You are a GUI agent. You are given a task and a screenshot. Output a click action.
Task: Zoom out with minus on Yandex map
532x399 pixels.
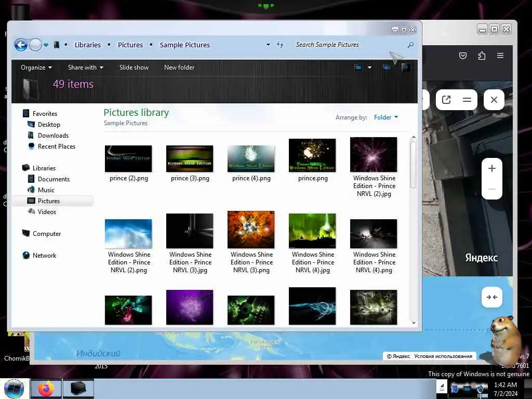492,189
